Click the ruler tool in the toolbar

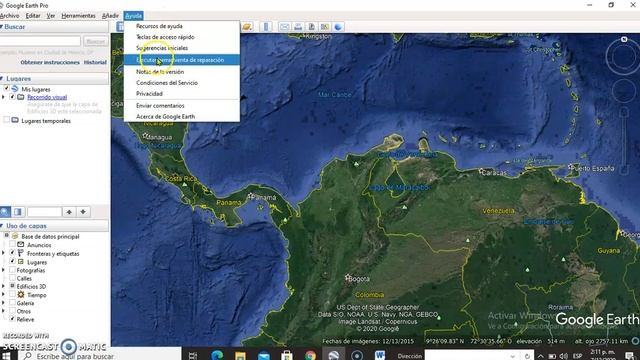click(x=266, y=27)
